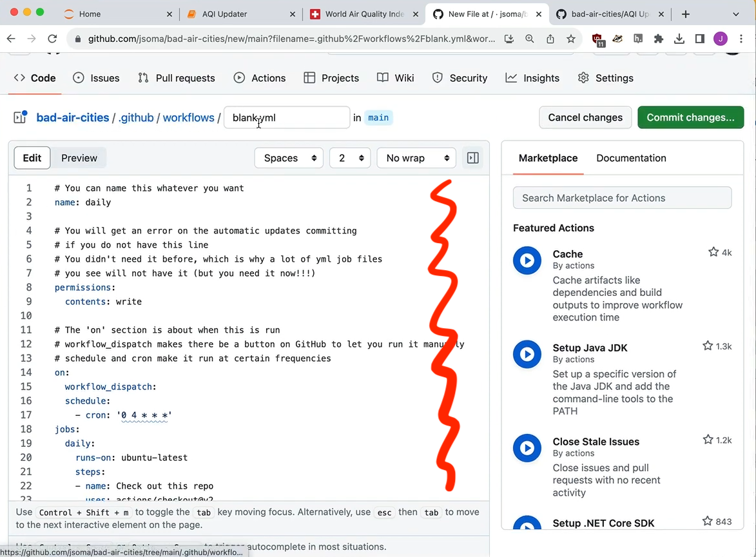The height and width of the screenshot is (557, 756).
Task: Click Commit changes button
Action: point(690,118)
